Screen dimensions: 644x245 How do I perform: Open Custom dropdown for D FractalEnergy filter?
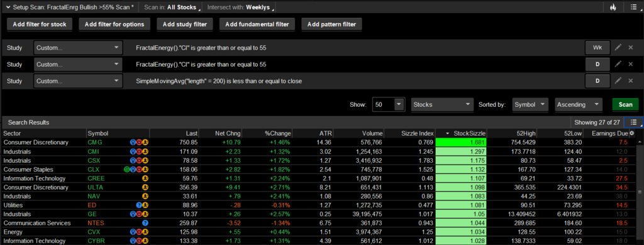[78, 65]
